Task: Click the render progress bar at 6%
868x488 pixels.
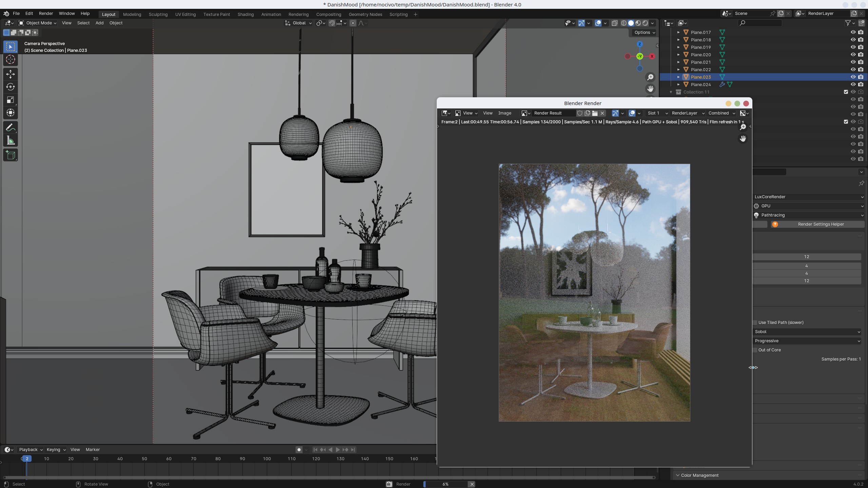Action: point(445,484)
